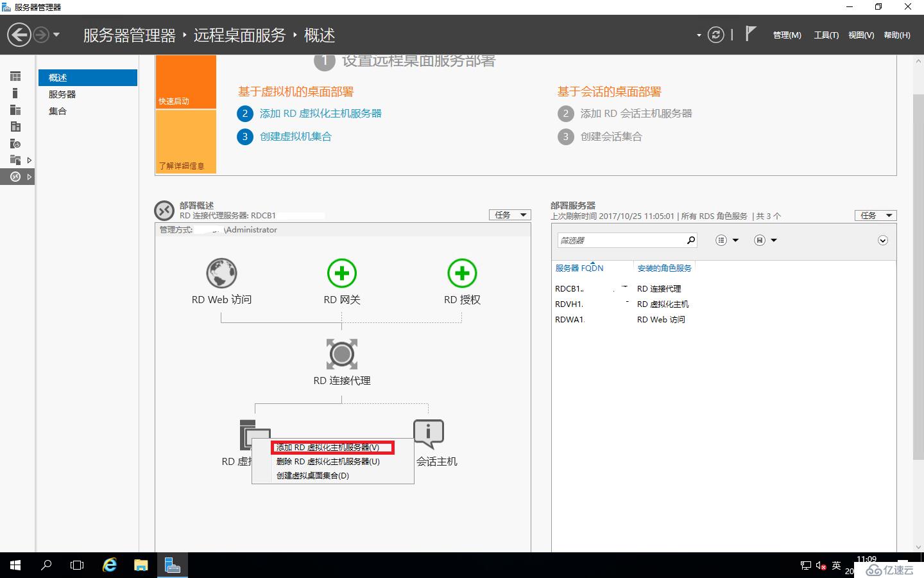Click the filter search magnifier icon
Screen dimensions: 924x578
691,240
